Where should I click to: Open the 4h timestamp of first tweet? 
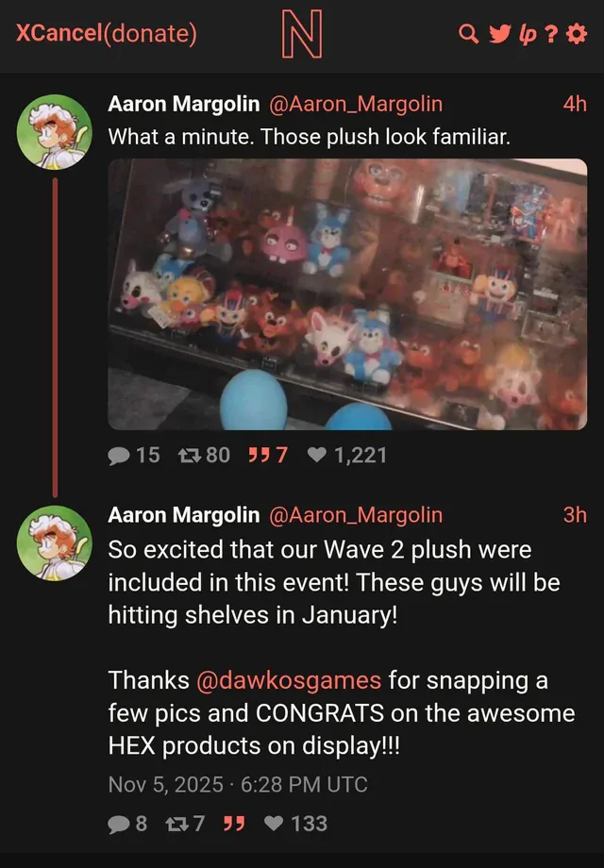(575, 104)
